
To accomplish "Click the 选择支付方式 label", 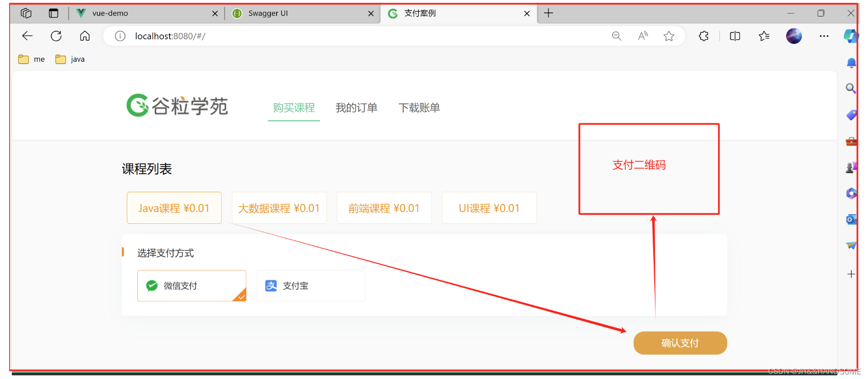I will coord(165,253).
